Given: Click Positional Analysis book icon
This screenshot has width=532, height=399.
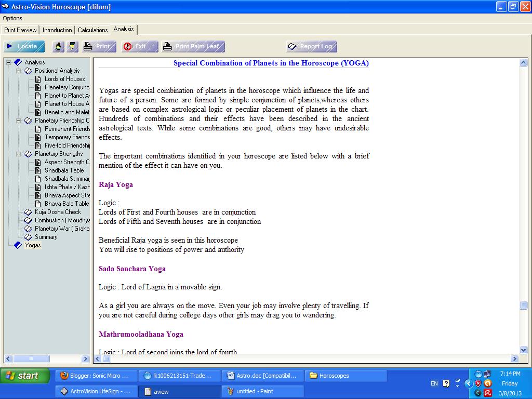Looking at the screenshot, I should click(28, 71).
